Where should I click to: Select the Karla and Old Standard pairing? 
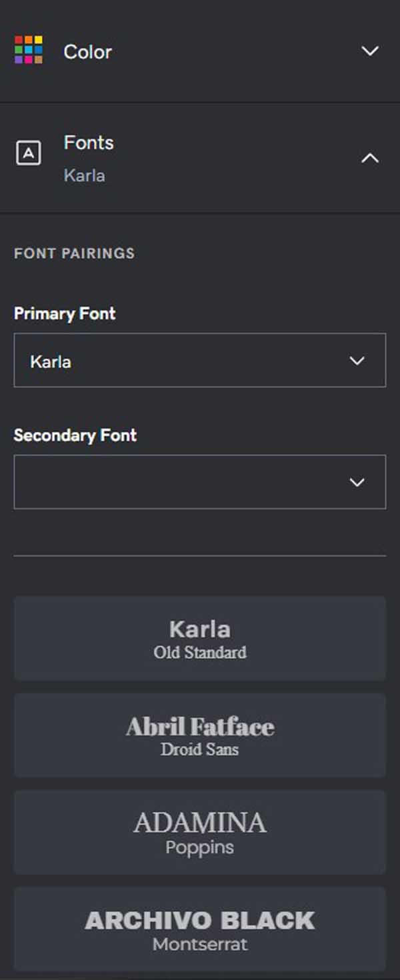[x=200, y=639]
